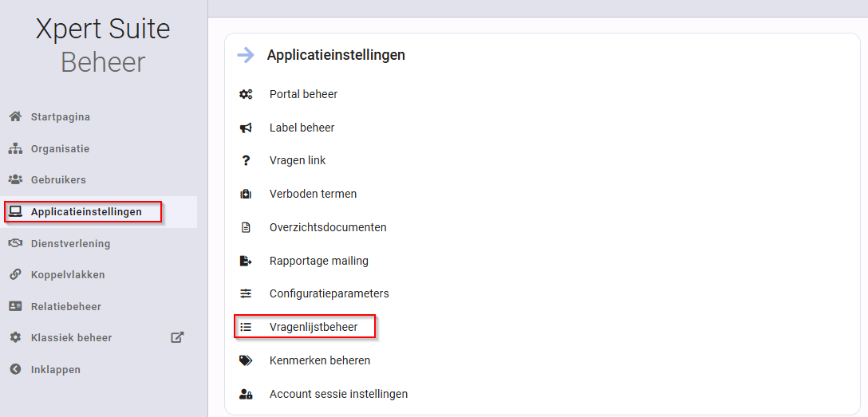Image resolution: width=868 pixels, height=417 pixels.
Task: Click the Dienstverlening handshake icon
Action: pyautogui.click(x=15, y=243)
